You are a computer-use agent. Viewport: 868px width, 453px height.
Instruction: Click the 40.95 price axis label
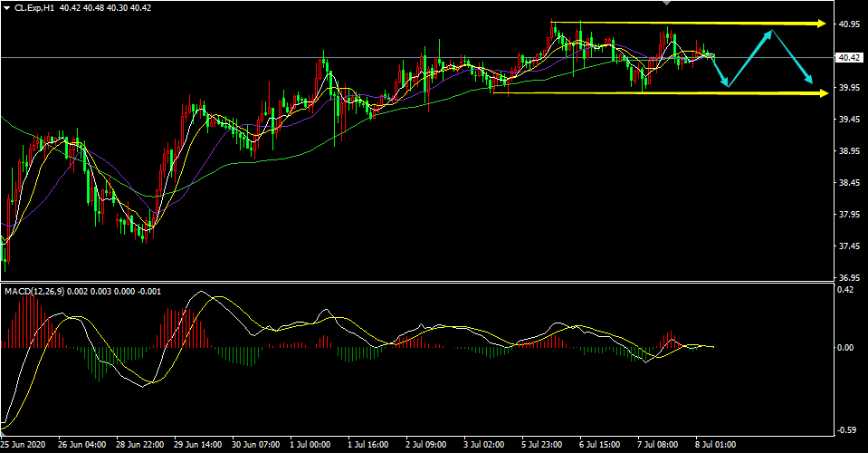pos(850,24)
